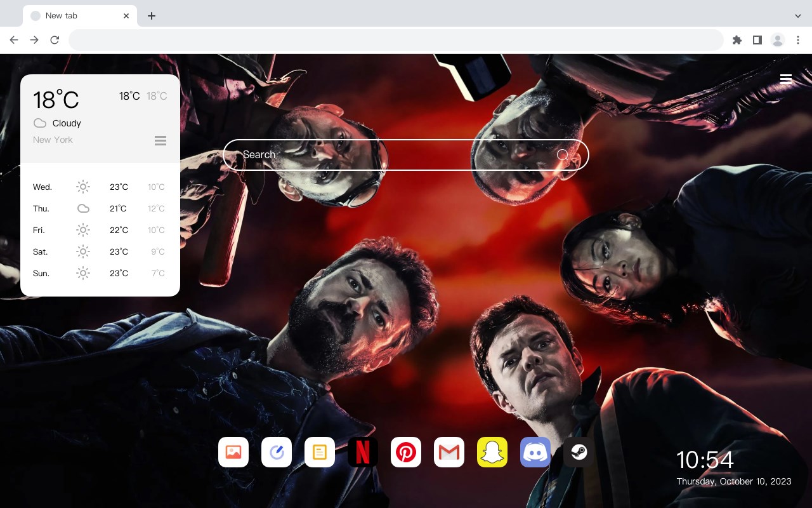Go forward with the browser forward arrow

(x=34, y=40)
